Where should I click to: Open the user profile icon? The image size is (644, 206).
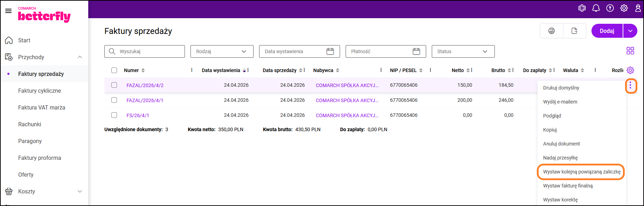(x=638, y=8)
